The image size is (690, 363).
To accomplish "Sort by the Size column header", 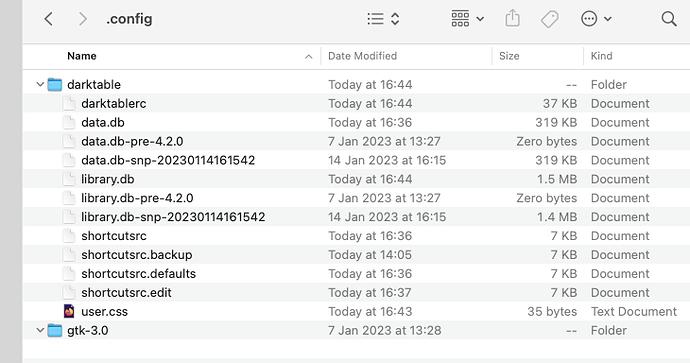I will point(509,56).
